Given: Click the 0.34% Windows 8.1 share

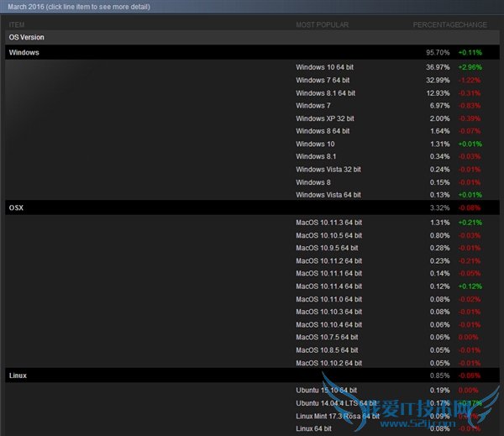Looking at the screenshot, I should click(x=439, y=156).
